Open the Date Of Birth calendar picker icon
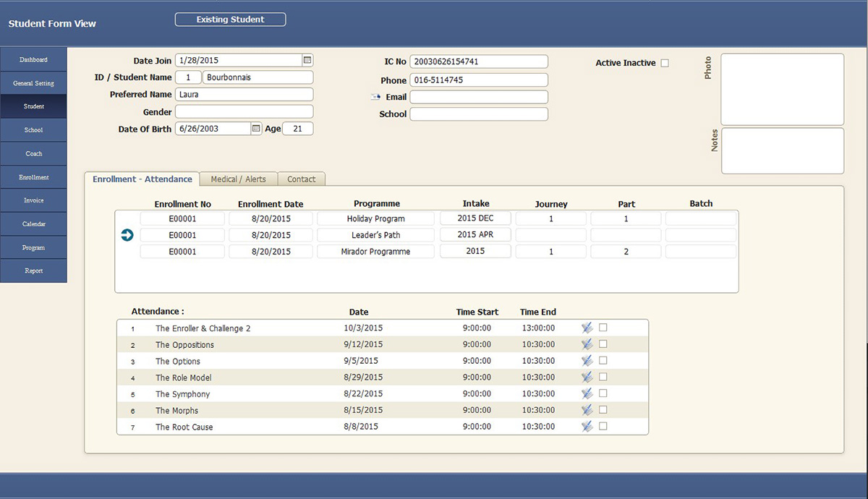The width and height of the screenshot is (868, 499). tap(255, 129)
